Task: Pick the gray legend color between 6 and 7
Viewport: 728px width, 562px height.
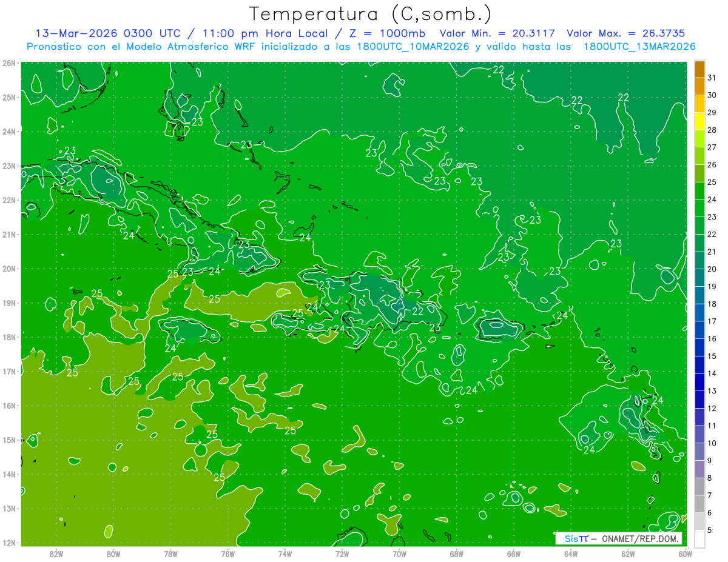Action: pos(699,504)
